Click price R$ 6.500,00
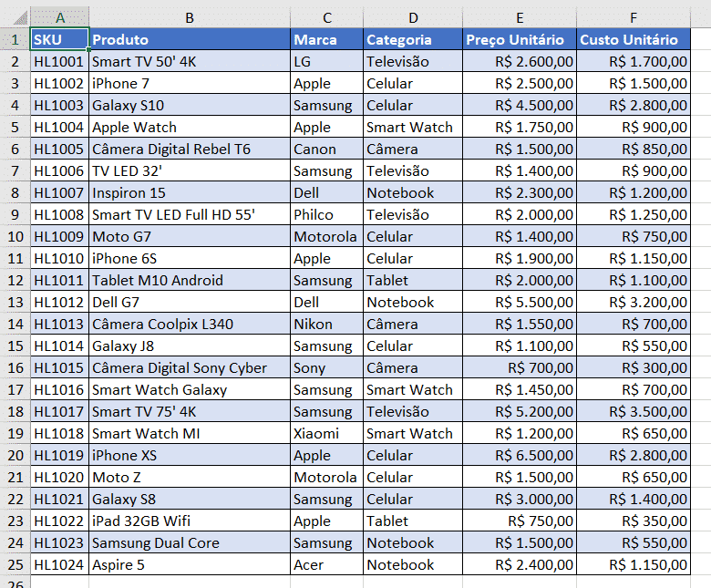The height and width of the screenshot is (588, 711). coord(520,455)
